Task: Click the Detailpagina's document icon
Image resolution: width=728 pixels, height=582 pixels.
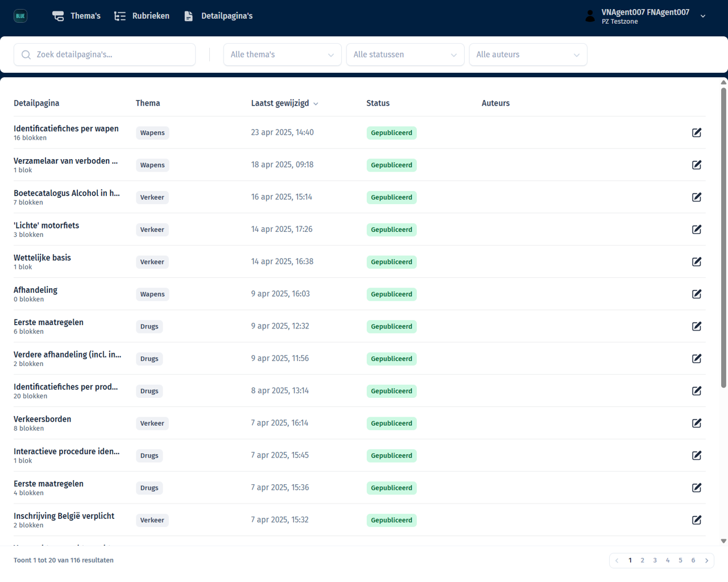Action: 188,16
